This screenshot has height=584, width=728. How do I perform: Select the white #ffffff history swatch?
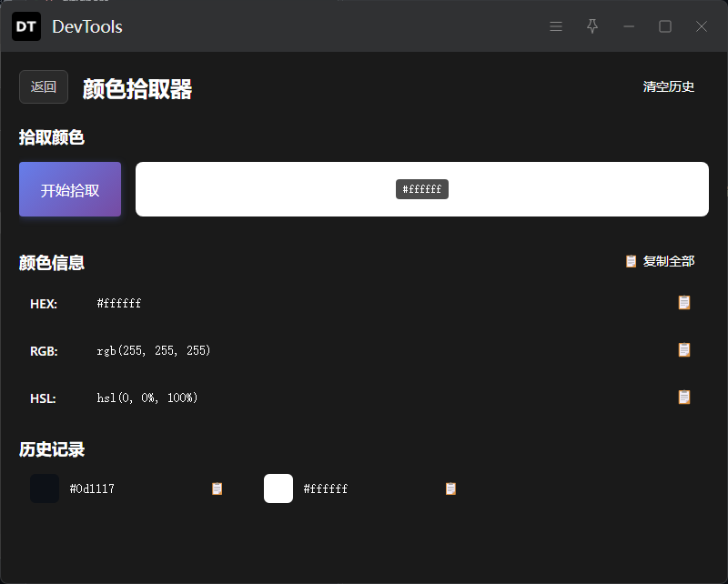(278, 488)
